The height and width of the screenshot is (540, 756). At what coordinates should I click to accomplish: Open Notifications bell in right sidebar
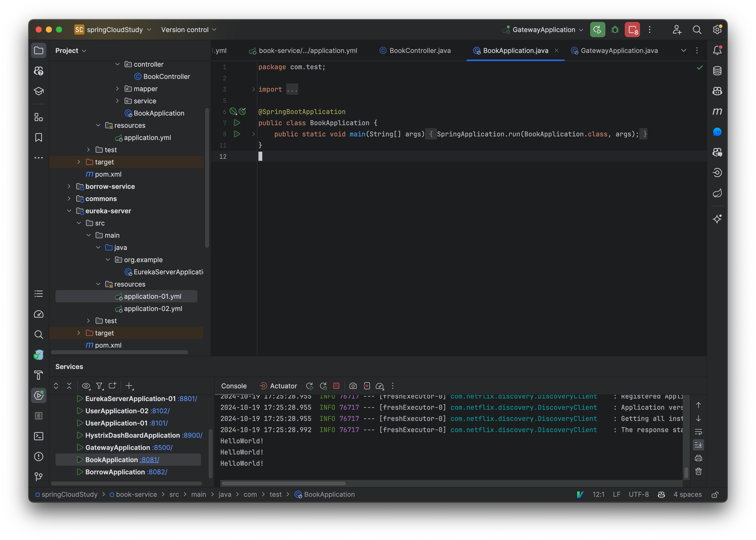[x=717, y=51]
